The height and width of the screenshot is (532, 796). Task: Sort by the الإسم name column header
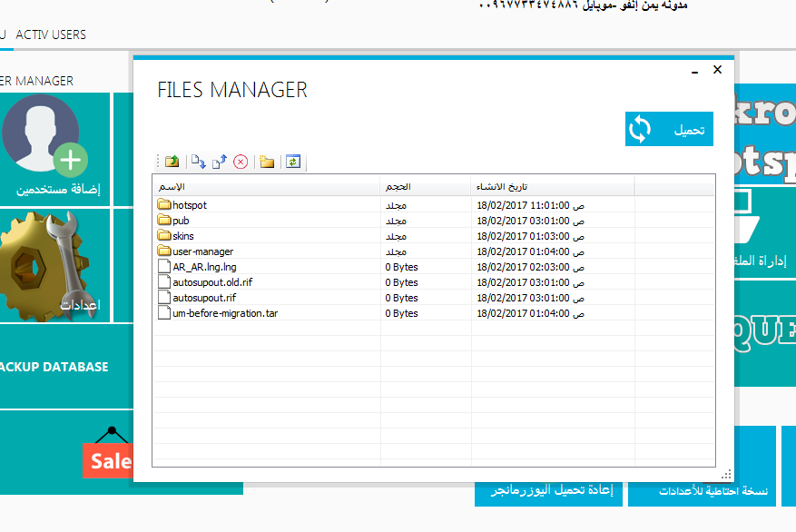(x=267, y=187)
